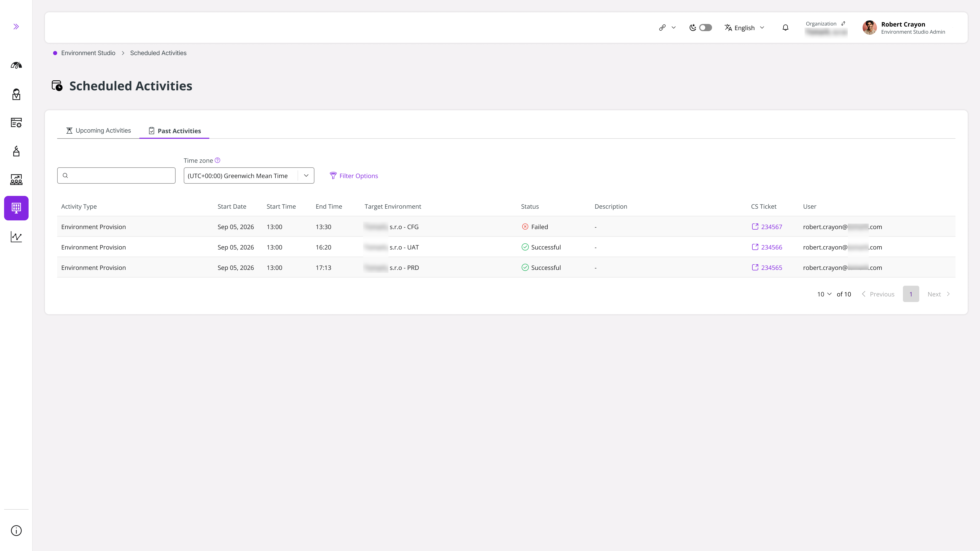Expand the sidebar with double chevron
The width and height of the screenshot is (980, 551).
pyautogui.click(x=16, y=27)
